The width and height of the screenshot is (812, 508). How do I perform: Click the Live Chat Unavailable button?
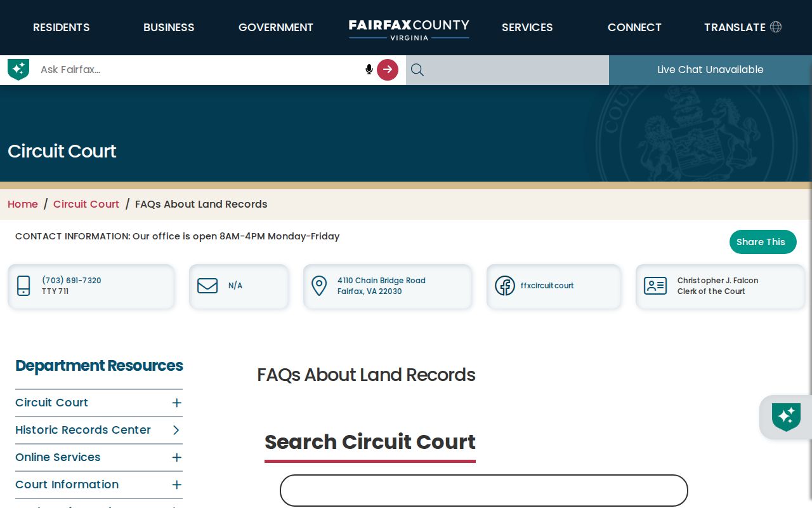click(x=710, y=70)
